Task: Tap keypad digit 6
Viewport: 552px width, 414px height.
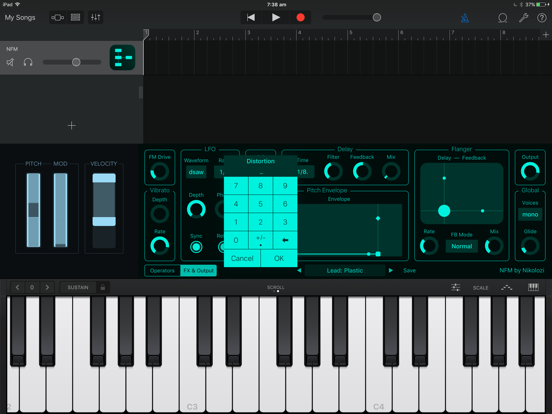Action: pyautogui.click(x=285, y=204)
